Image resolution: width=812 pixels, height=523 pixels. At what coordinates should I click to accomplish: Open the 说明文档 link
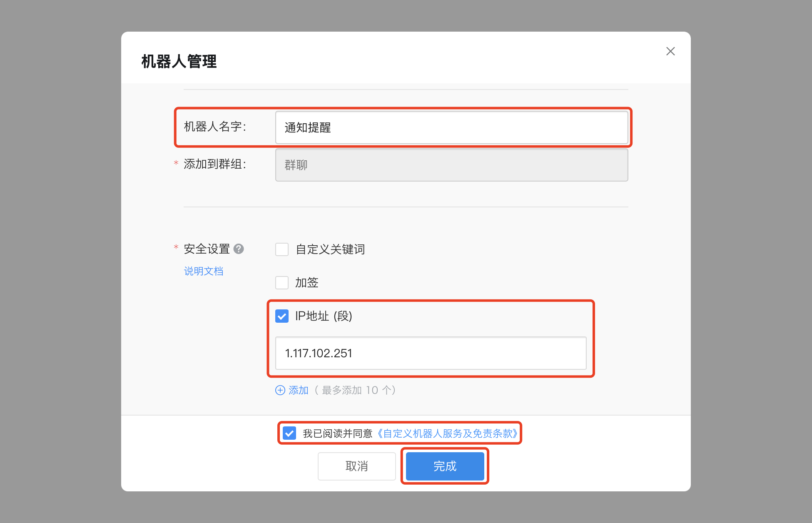pyautogui.click(x=204, y=271)
